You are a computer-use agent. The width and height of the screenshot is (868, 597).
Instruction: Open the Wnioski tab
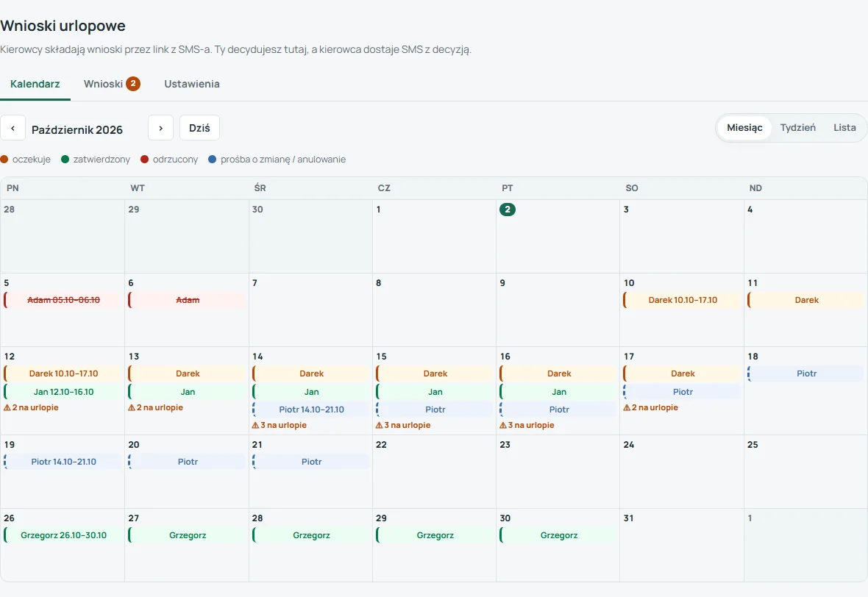click(111, 84)
